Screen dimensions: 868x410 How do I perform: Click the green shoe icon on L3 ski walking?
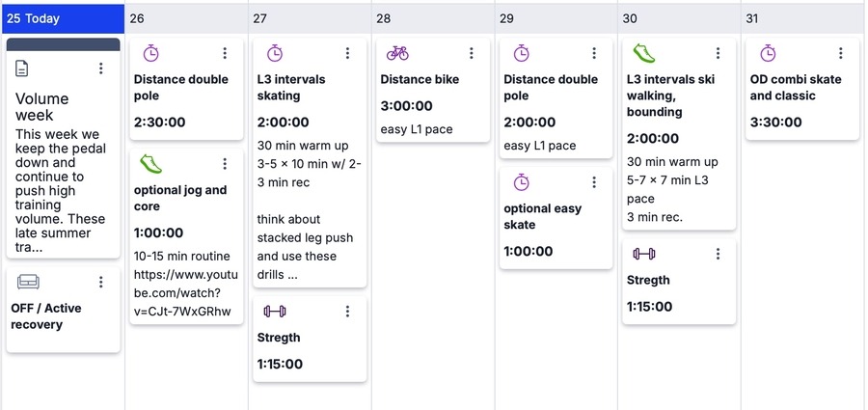pyautogui.click(x=643, y=52)
